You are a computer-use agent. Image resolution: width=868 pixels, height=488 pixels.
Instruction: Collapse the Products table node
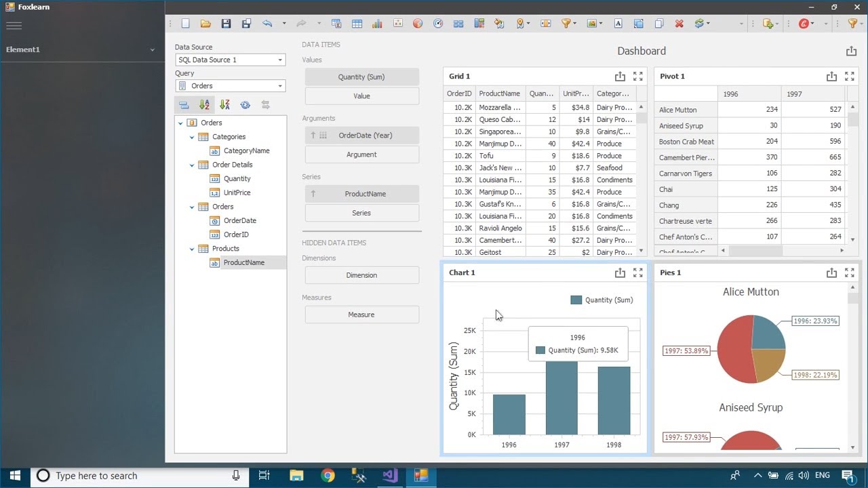click(x=192, y=249)
